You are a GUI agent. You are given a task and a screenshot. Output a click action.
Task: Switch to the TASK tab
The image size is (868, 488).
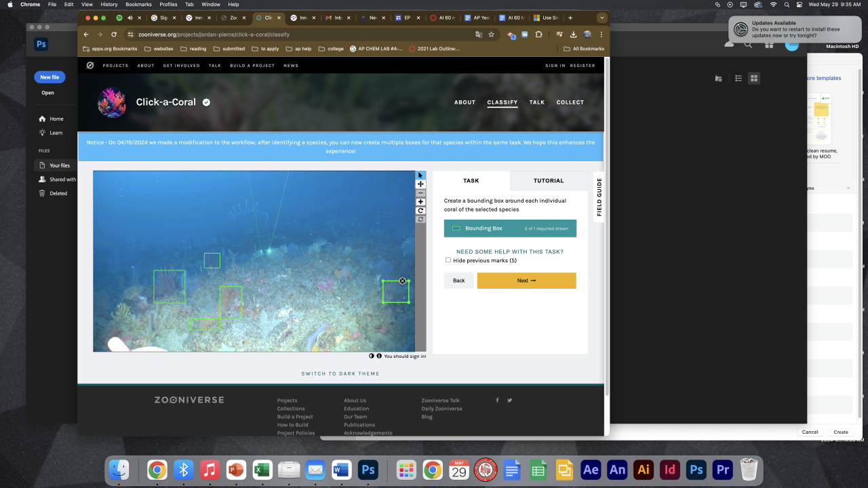tap(471, 181)
